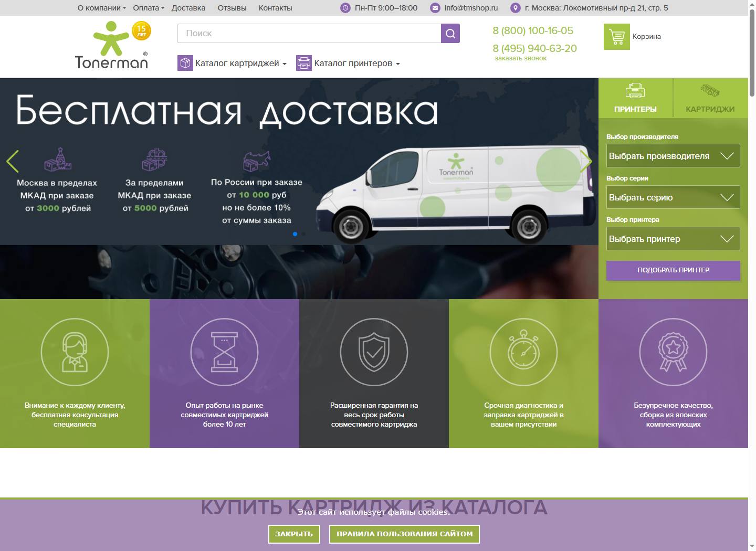Expand the О компании menu
This screenshot has height=551, width=756.
tap(101, 8)
